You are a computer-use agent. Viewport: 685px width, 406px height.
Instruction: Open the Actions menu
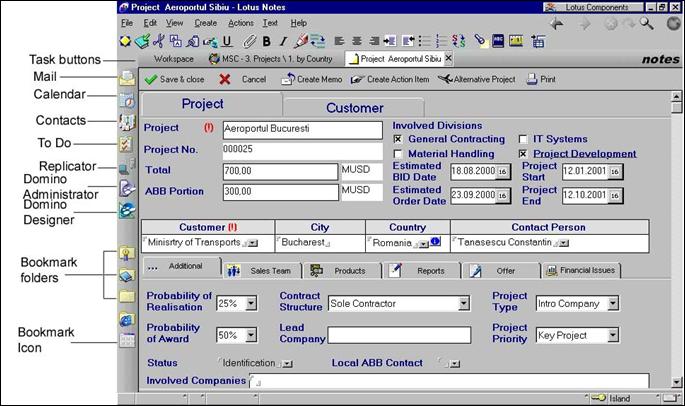(240, 22)
